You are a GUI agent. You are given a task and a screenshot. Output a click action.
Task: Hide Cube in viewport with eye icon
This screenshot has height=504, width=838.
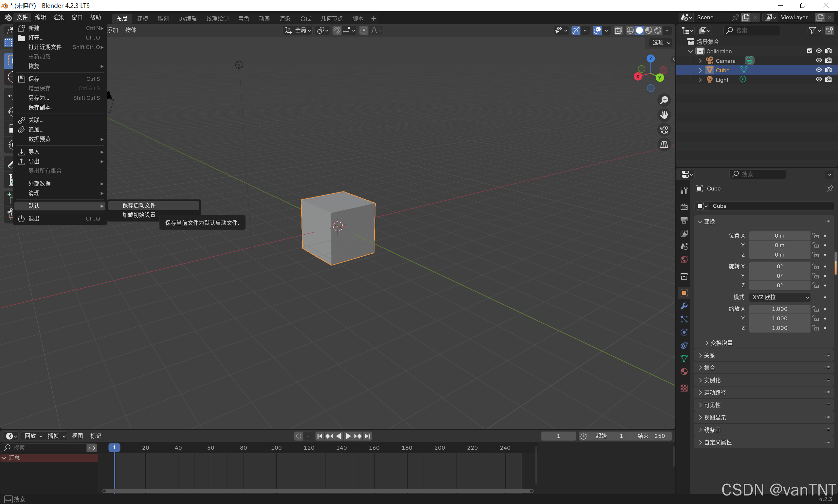(x=819, y=70)
